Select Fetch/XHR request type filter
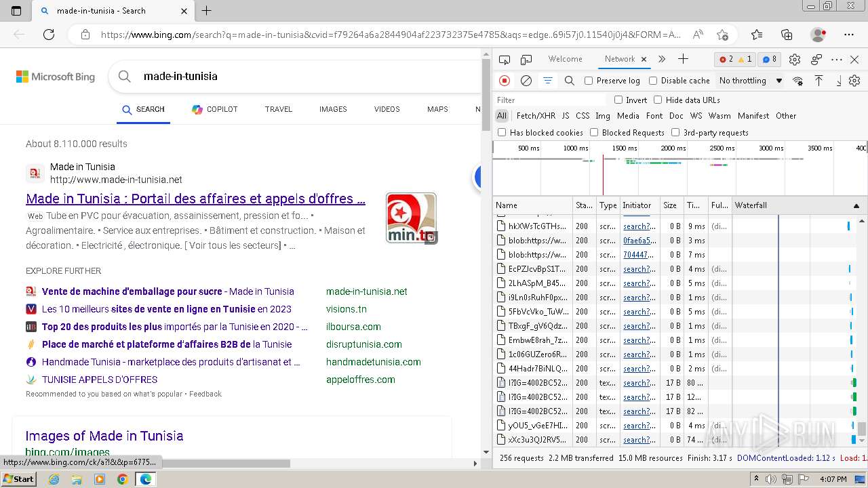868x488 pixels. point(536,116)
